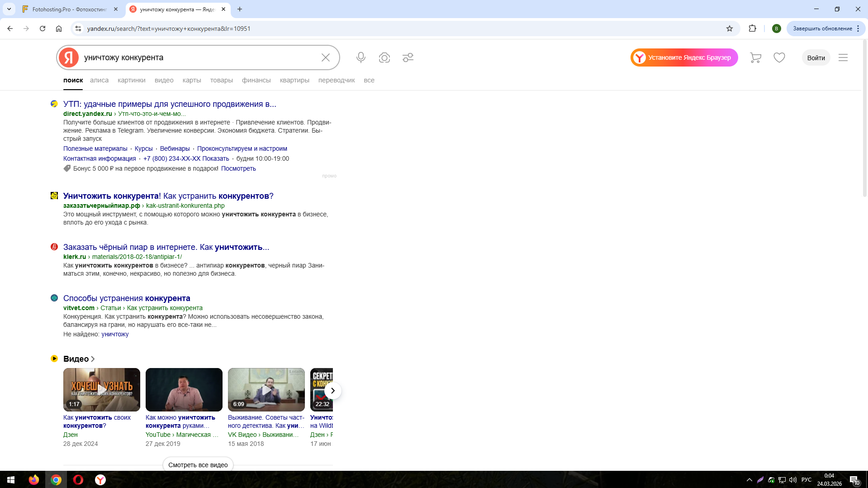
Task: Open the shopping cart icon
Action: click(755, 57)
